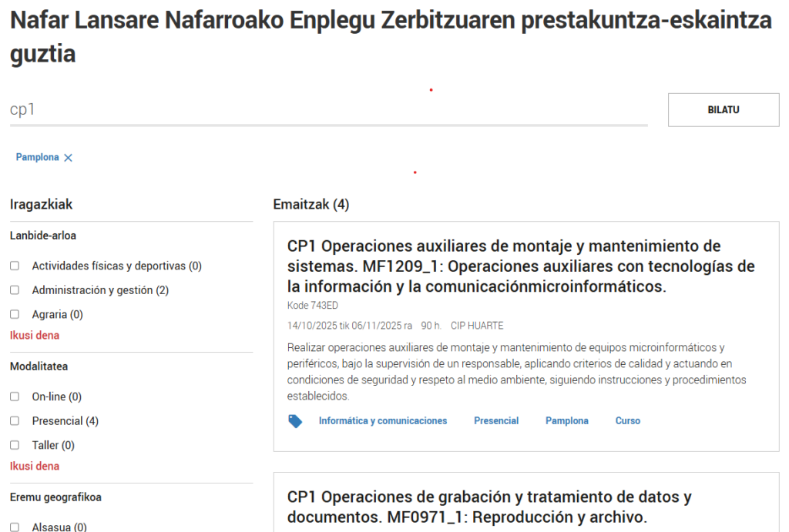Screen dimensions: 789x532
Task: Click the cp1 search input field
Action: pyautogui.click(x=328, y=110)
